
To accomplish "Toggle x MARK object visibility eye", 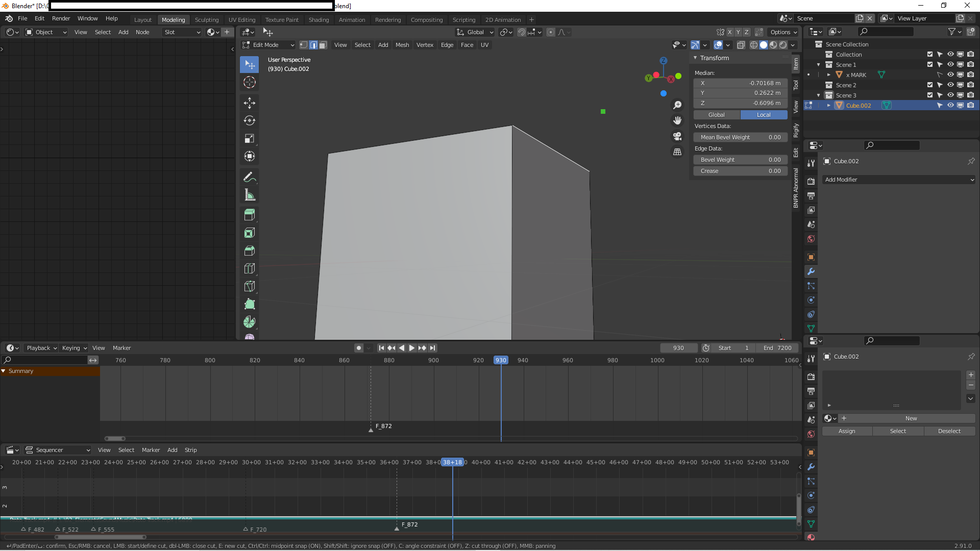I will 950,75.
